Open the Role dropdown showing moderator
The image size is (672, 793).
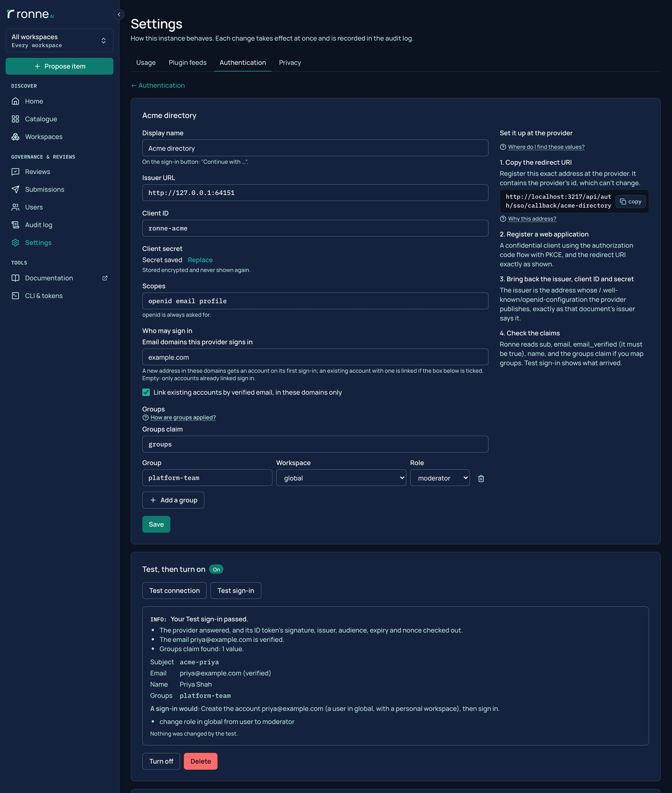click(440, 478)
